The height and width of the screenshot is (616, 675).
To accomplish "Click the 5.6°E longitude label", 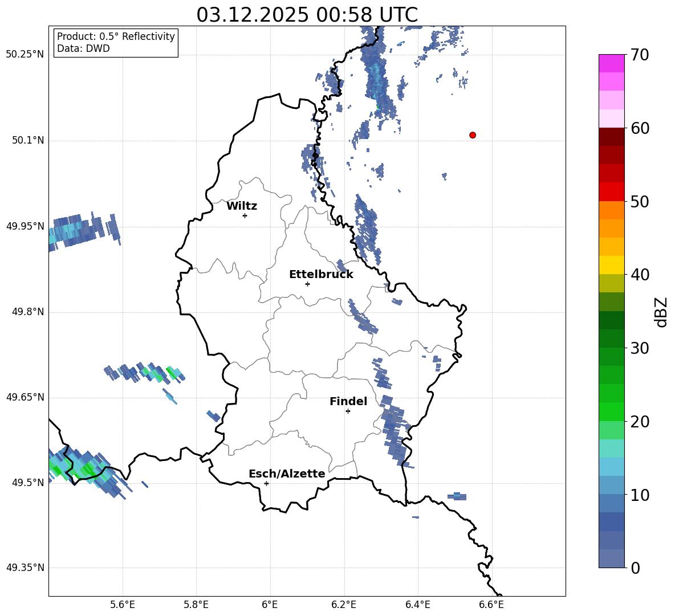I will coord(123,605).
